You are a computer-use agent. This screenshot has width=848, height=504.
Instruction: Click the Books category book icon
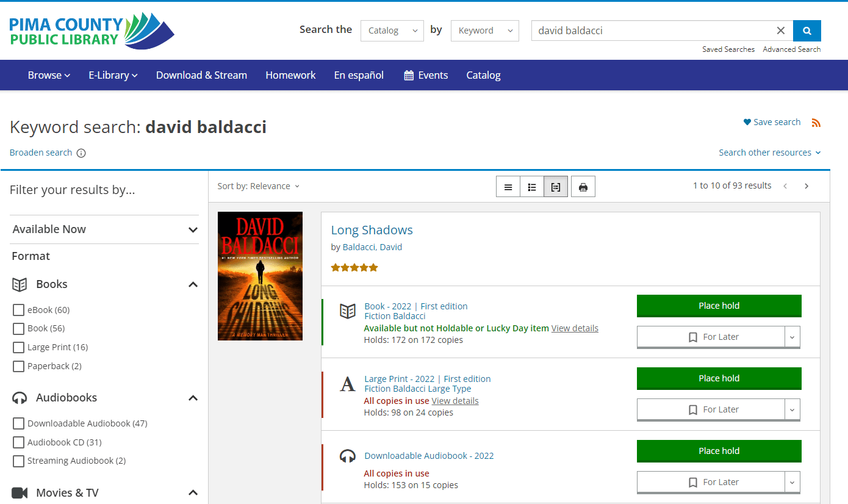(x=20, y=284)
